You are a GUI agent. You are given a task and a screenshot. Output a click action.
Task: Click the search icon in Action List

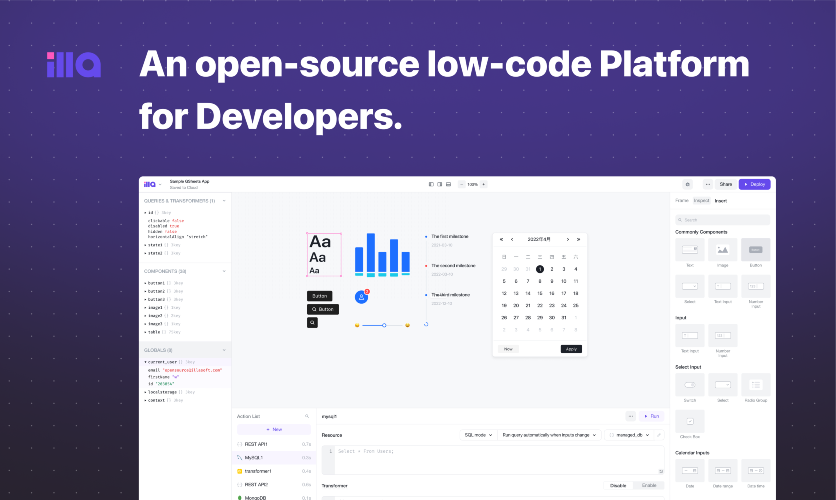tap(307, 416)
